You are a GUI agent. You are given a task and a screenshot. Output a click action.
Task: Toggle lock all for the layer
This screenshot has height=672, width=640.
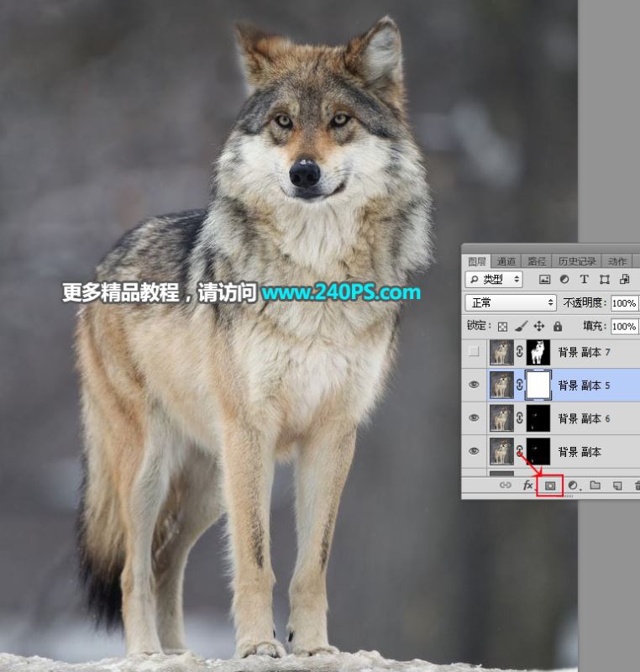click(x=558, y=326)
